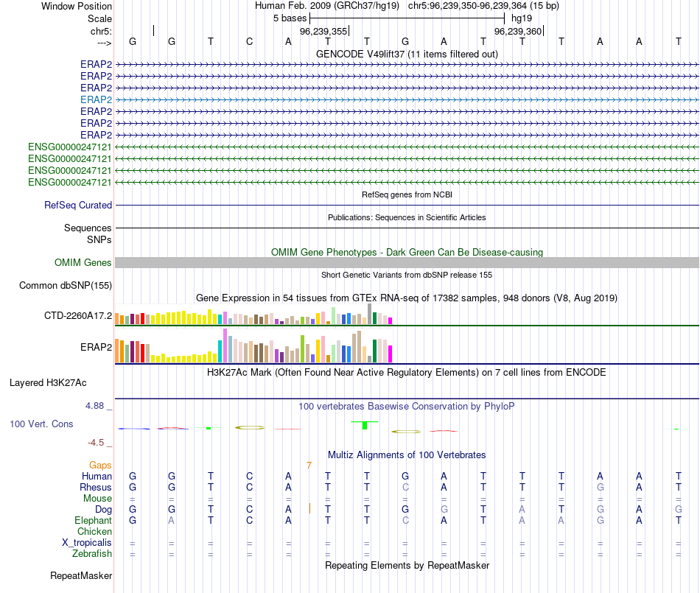Viewport: 700px width, 593px height.
Task: Open the H3K27Ac Mark ENCODE track title
Action: click(407, 372)
